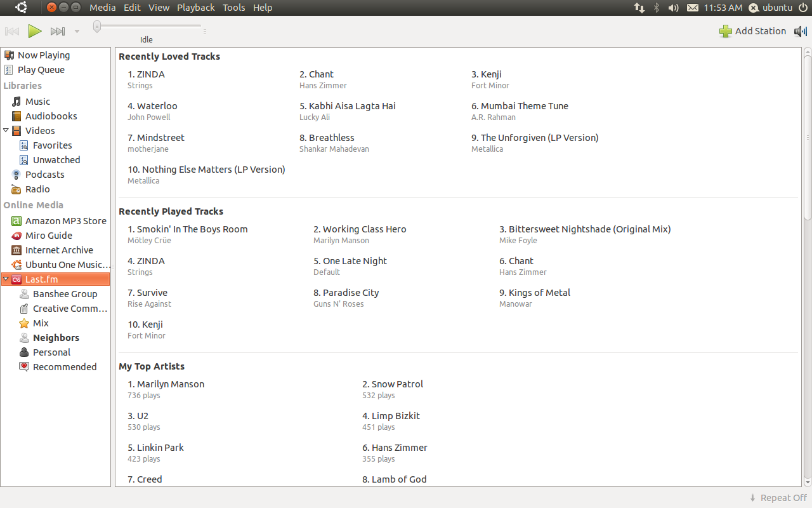This screenshot has width=812, height=508.
Task: Collapse the Videos tree expander
Action: (x=6, y=130)
